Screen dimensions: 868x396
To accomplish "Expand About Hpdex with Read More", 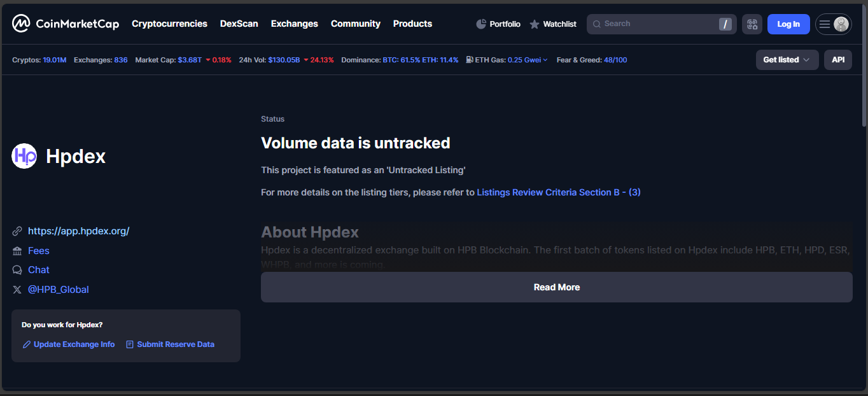I will click(557, 287).
